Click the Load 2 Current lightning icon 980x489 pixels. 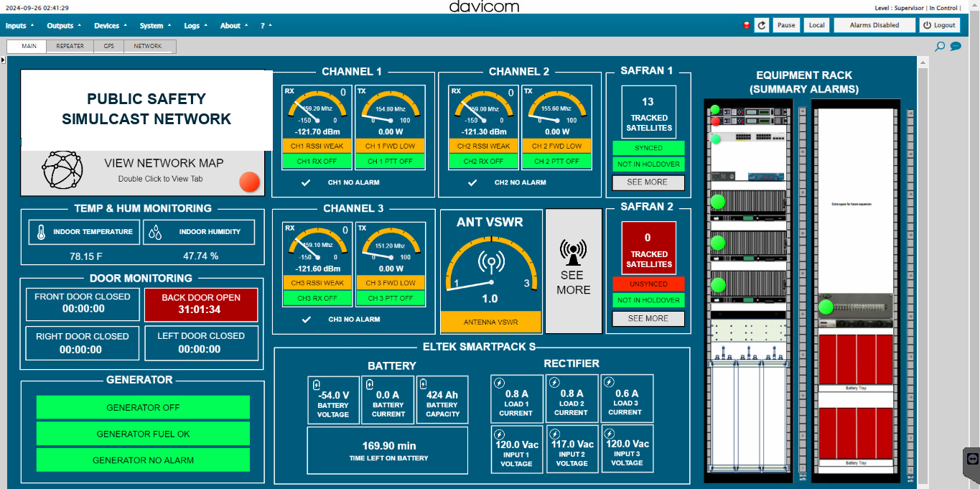coord(554,383)
